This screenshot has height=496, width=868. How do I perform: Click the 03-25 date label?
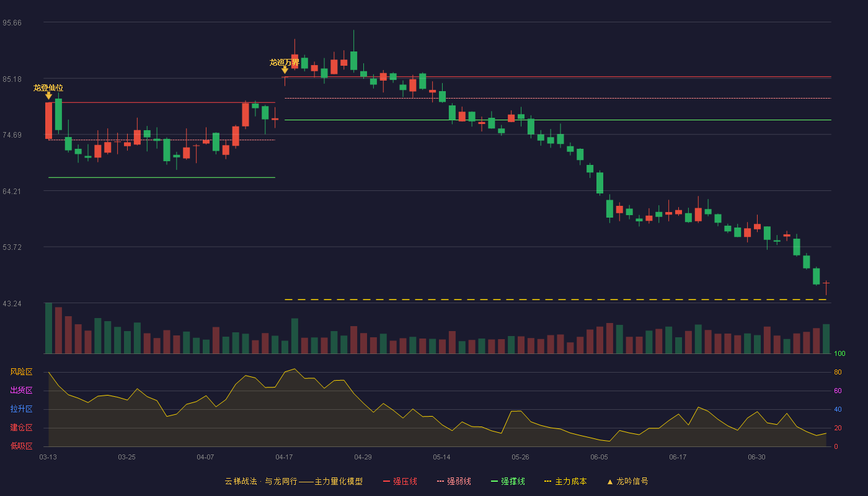point(126,457)
